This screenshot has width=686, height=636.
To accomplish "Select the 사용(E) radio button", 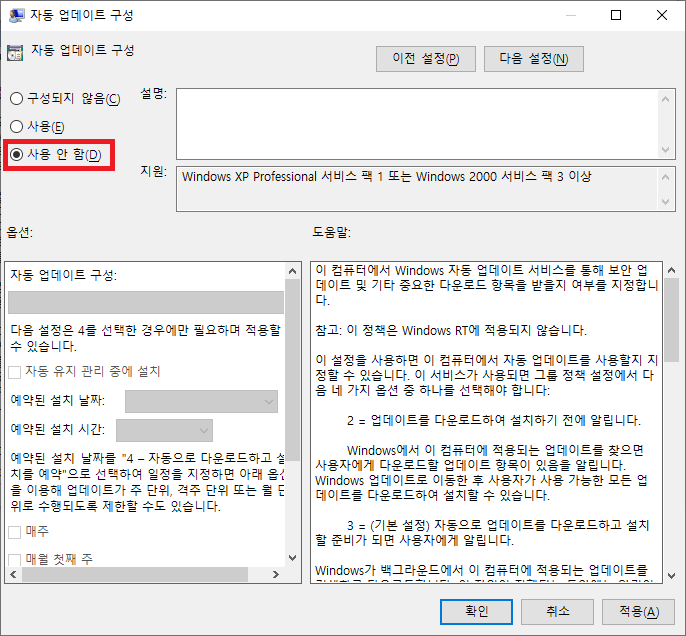I will [x=37, y=126].
